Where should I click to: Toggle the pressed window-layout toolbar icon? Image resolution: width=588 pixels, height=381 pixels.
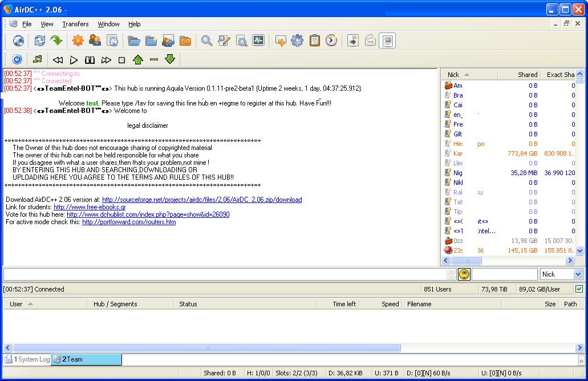[x=387, y=40]
